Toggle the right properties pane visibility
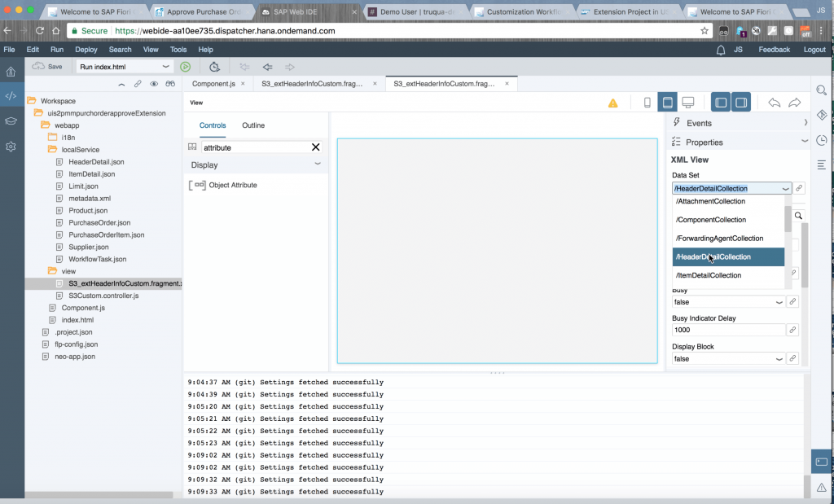 click(x=741, y=102)
